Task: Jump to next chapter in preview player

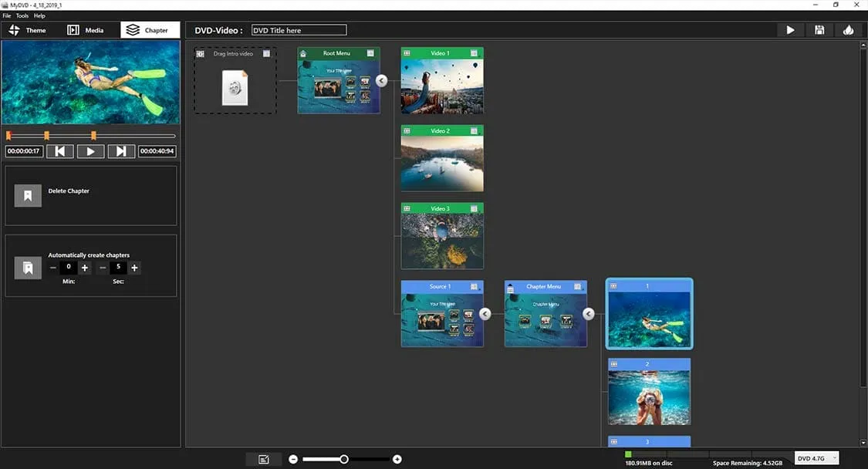Action: (x=121, y=151)
